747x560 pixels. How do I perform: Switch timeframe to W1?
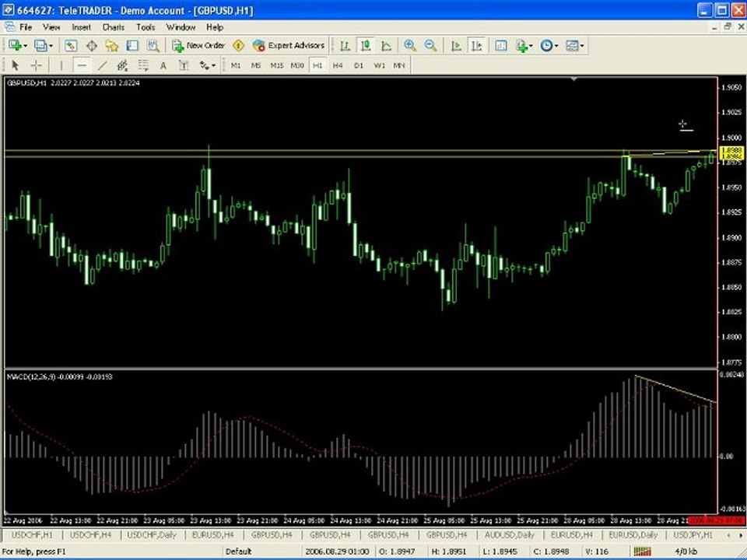click(x=379, y=65)
